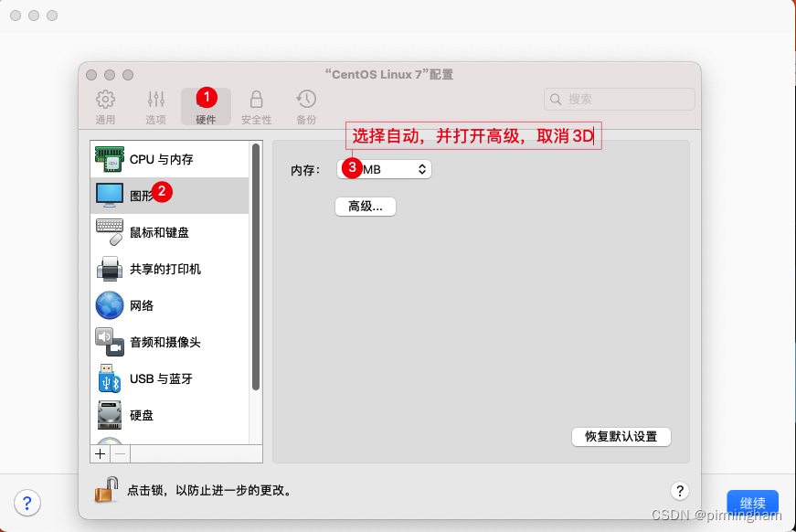Open the 安全性 security tab
The height and width of the screenshot is (532, 796).
pos(257,107)
